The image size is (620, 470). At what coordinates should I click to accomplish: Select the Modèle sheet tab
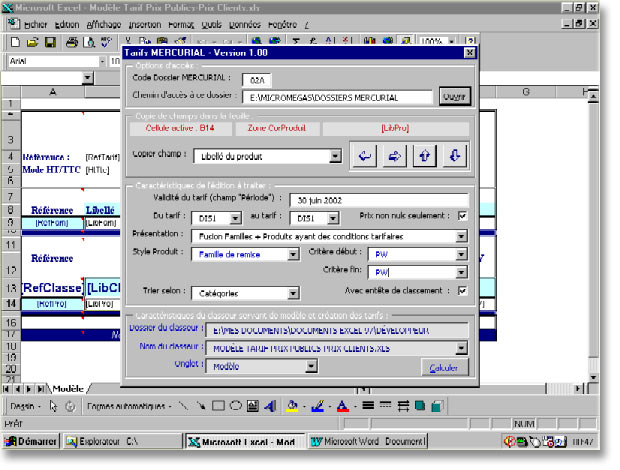(x=68, y=389)
